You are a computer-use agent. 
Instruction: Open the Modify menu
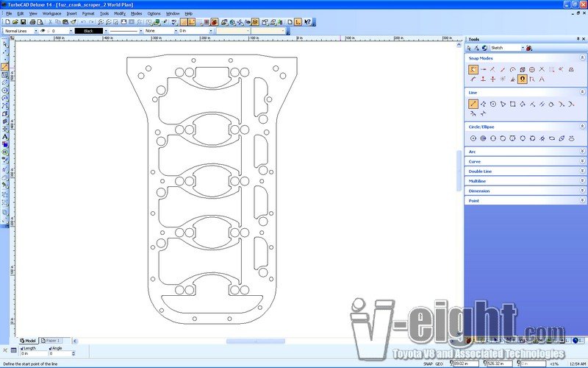click(x=119, y=13)
